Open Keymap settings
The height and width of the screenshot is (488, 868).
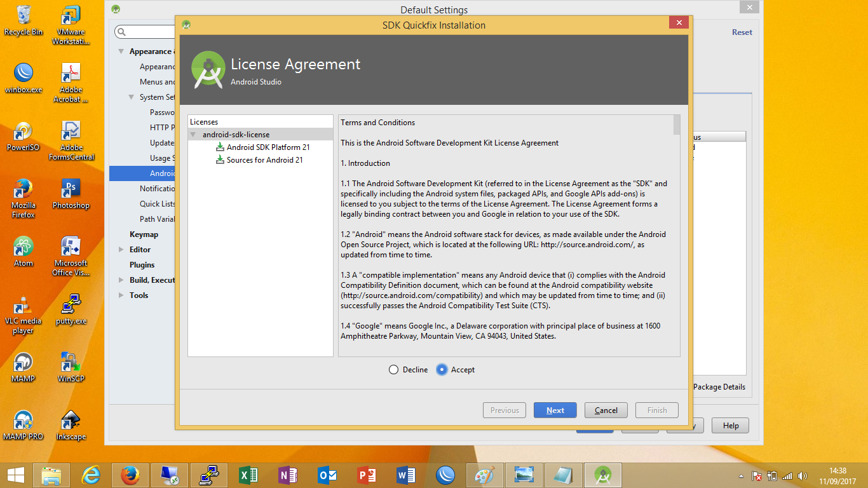[144, 234]
